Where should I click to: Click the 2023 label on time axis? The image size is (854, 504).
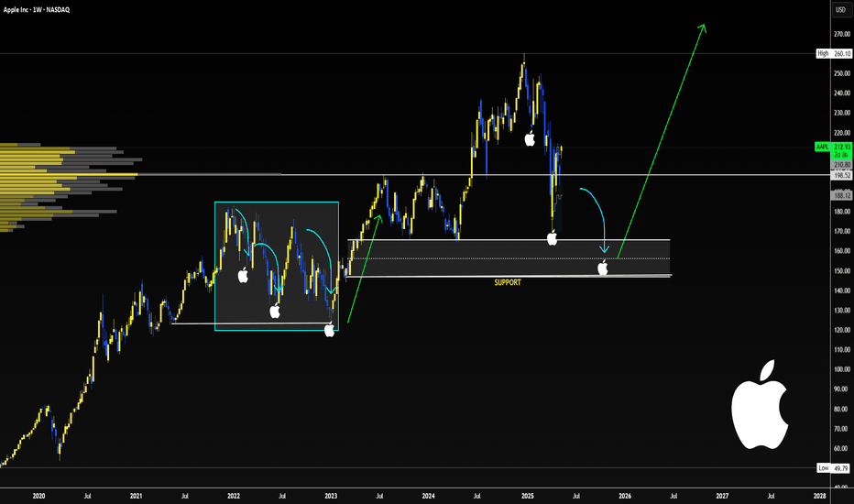[331, 496]
